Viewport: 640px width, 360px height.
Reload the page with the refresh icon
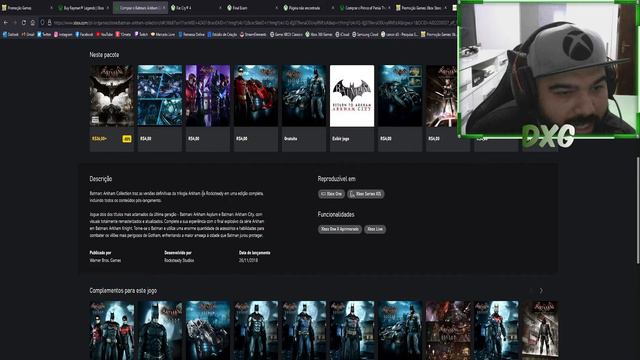24,23
